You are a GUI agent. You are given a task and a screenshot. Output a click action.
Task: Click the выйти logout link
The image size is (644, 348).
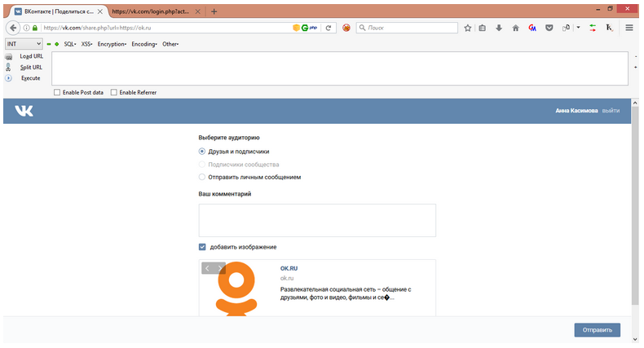611,111
